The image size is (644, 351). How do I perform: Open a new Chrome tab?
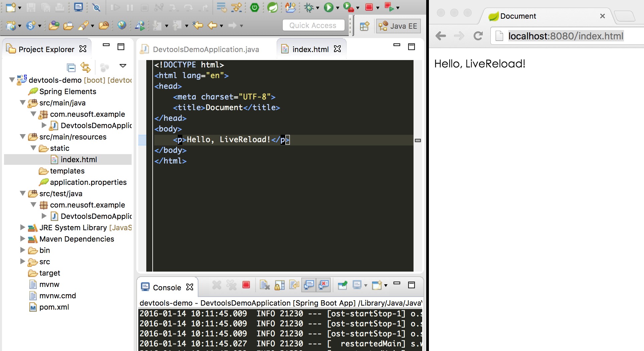click(x=625, y=16)
